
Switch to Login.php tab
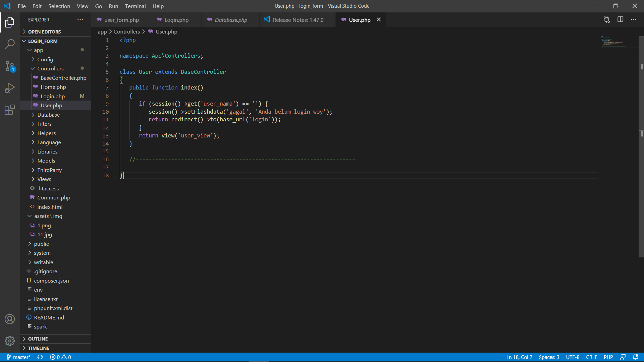[x=176, y=20]
